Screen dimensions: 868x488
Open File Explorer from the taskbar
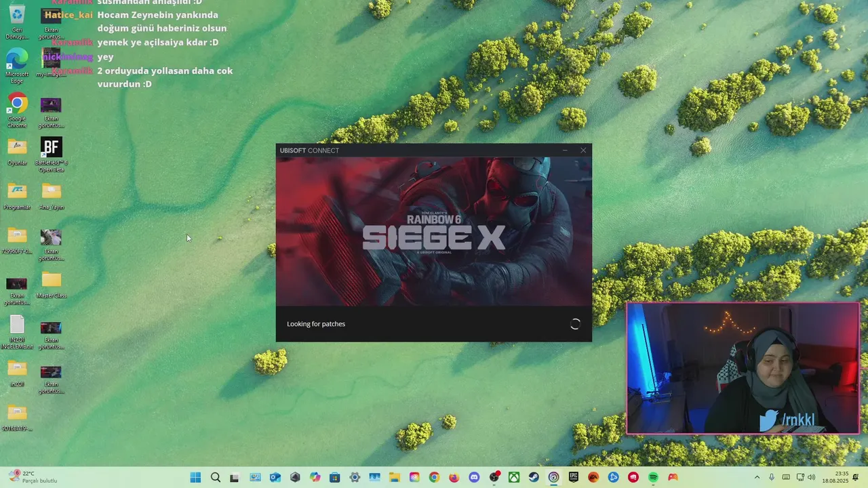[x=394, y=477]
